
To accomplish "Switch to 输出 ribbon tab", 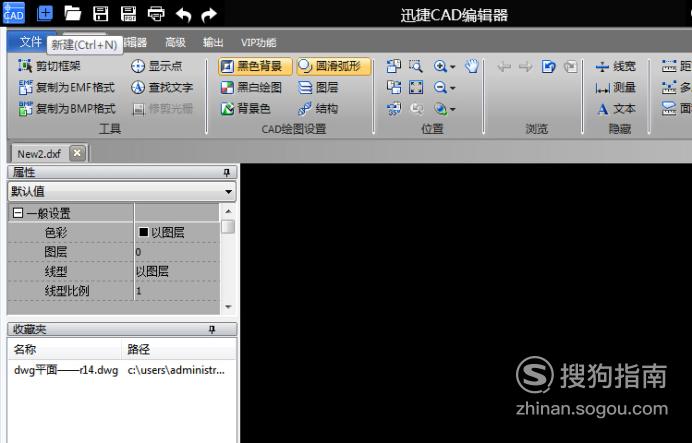I will 213,42.
